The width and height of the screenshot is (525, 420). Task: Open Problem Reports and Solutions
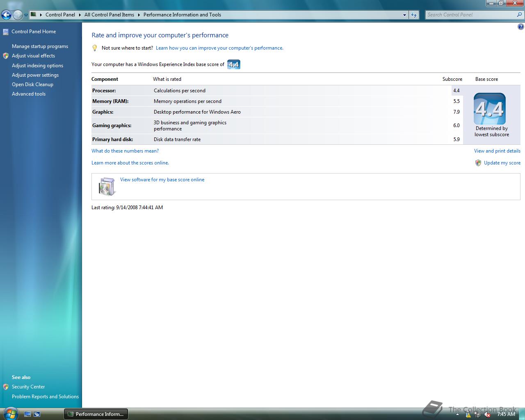(x=45, y=397)
